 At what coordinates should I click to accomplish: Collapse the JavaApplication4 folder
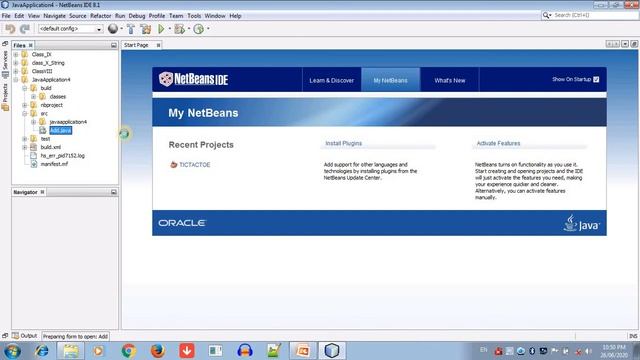tap(16, 80)
